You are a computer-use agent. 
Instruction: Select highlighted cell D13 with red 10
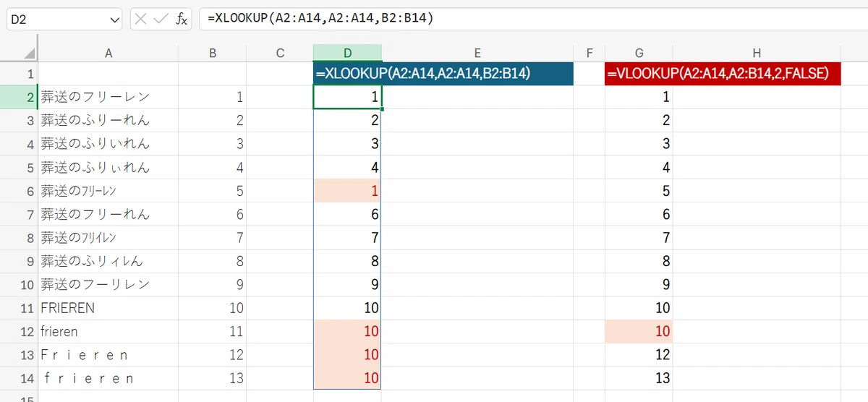(348, 355)
